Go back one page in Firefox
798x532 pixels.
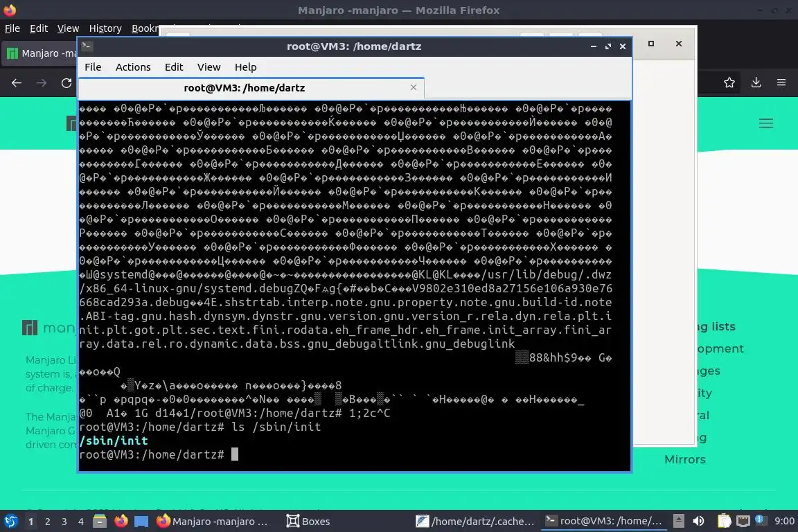17,83
